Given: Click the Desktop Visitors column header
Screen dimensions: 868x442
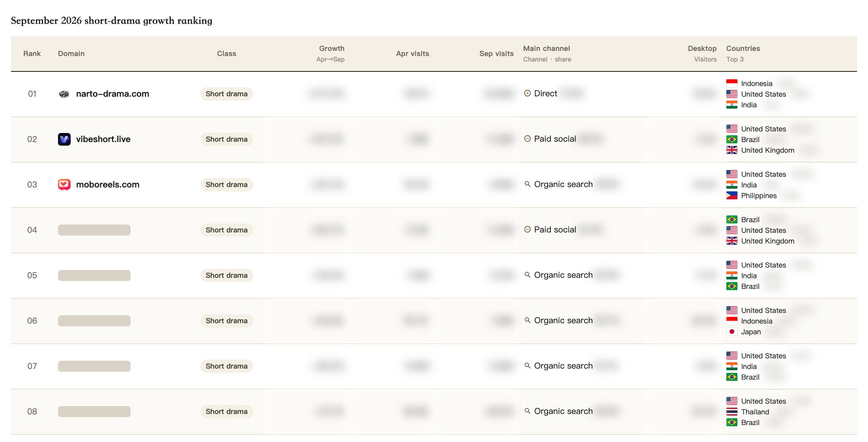Looking at the screenshot, I should (x=702, y=54).
